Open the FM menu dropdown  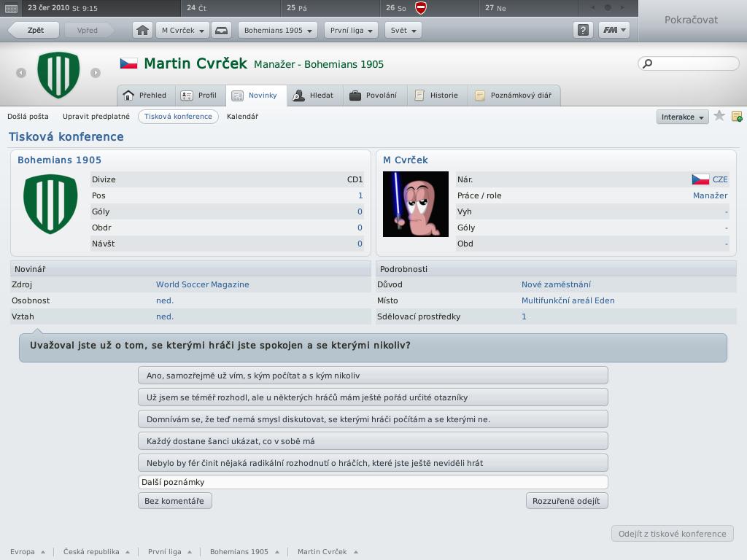(614, 31)
